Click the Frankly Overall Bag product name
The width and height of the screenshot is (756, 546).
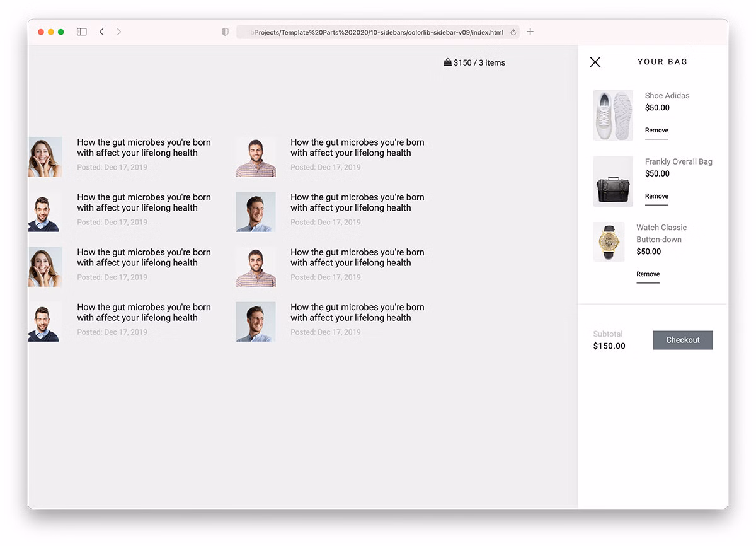pos(679,162)
